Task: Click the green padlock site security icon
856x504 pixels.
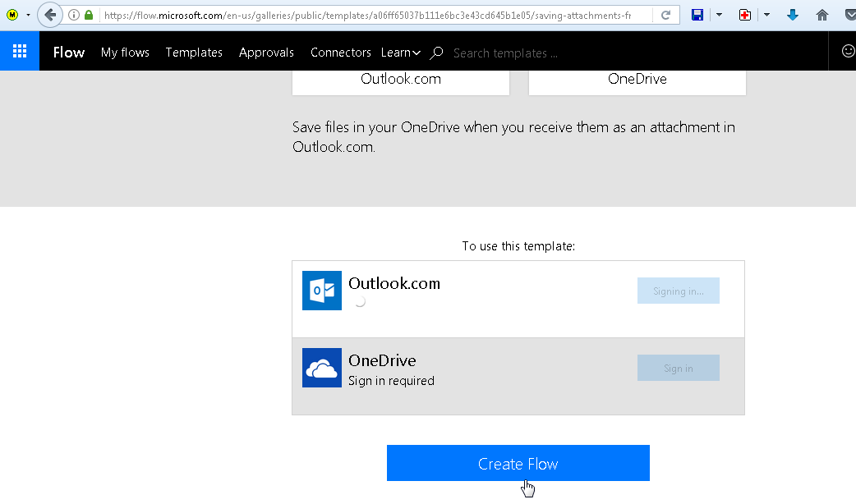Action: [89, 15]
